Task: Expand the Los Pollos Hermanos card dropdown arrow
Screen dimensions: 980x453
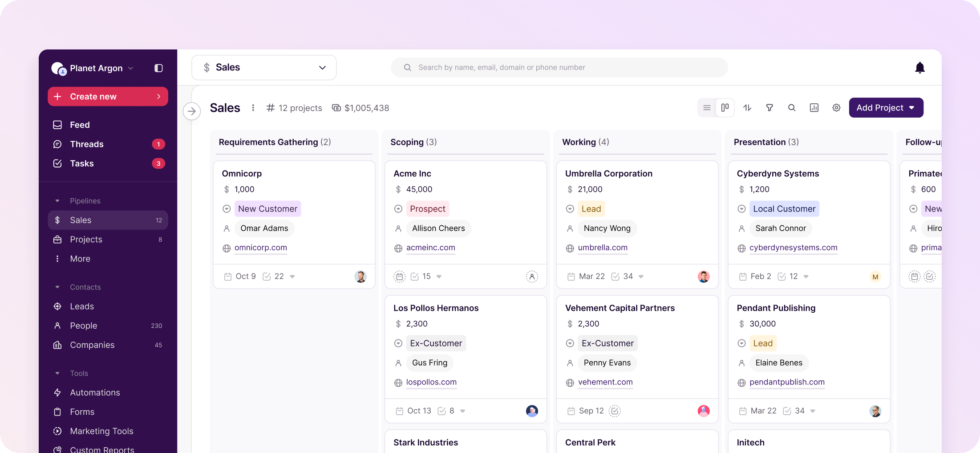Action: [462, 411]
